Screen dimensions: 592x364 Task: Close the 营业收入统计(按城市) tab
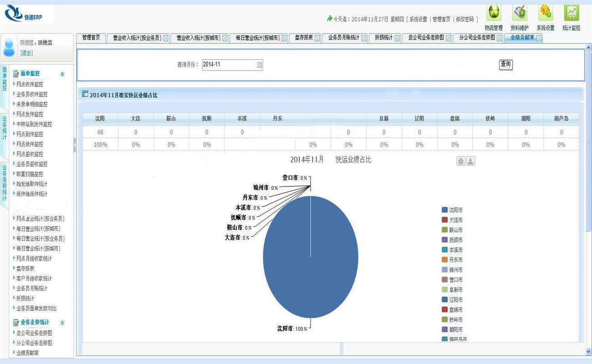(x=225, y=38)
